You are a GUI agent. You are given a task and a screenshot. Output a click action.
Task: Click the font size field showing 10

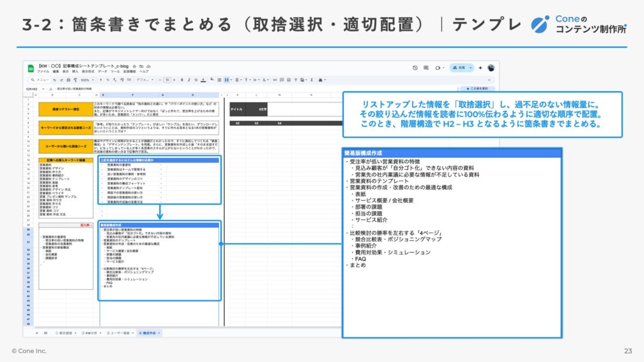click(x=167, y=80)
